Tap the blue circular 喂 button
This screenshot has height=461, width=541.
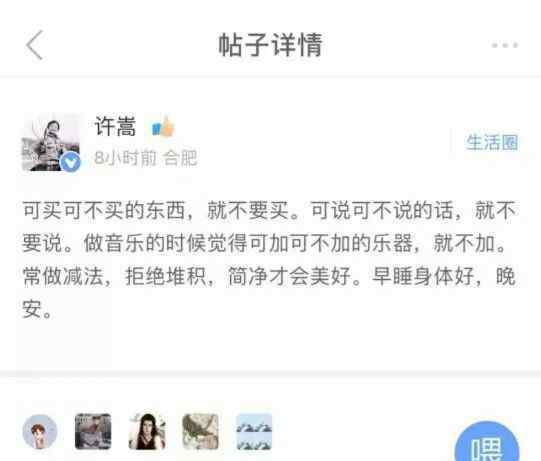[487, 443]
